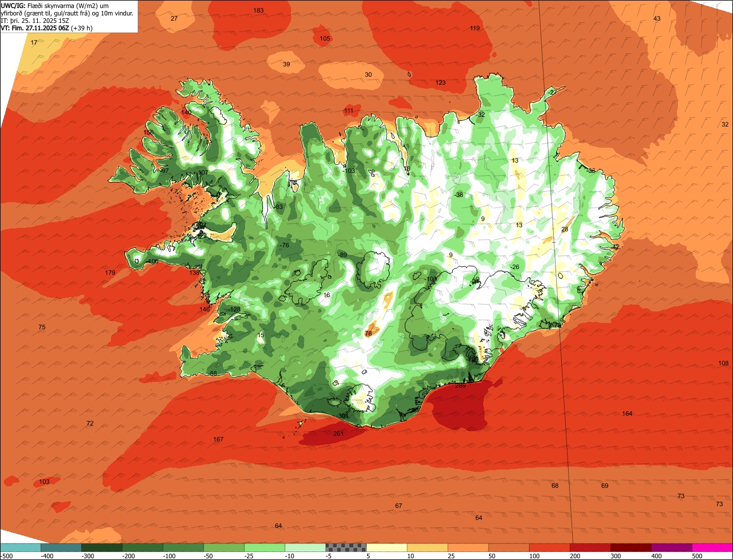
Task: Select the flux value 43 in the corner
Action: 657,18
